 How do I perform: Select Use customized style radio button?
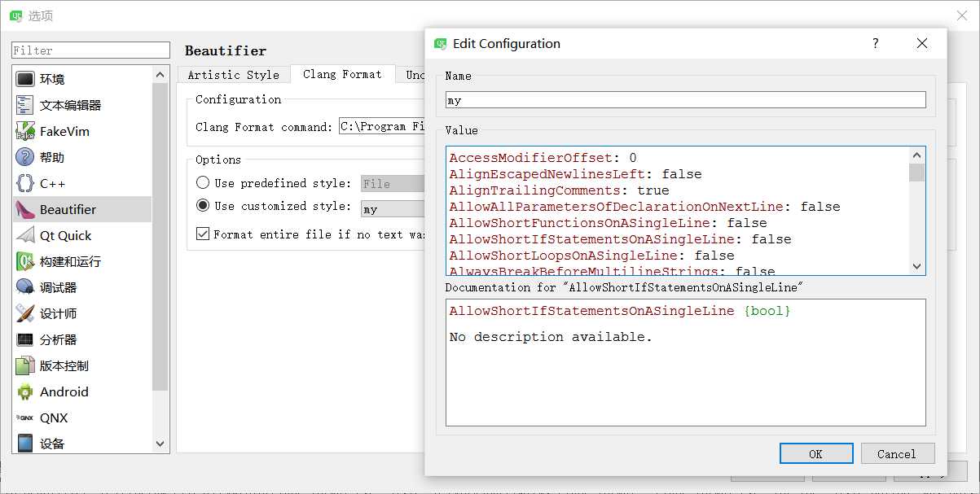click(x=203, y=206)
